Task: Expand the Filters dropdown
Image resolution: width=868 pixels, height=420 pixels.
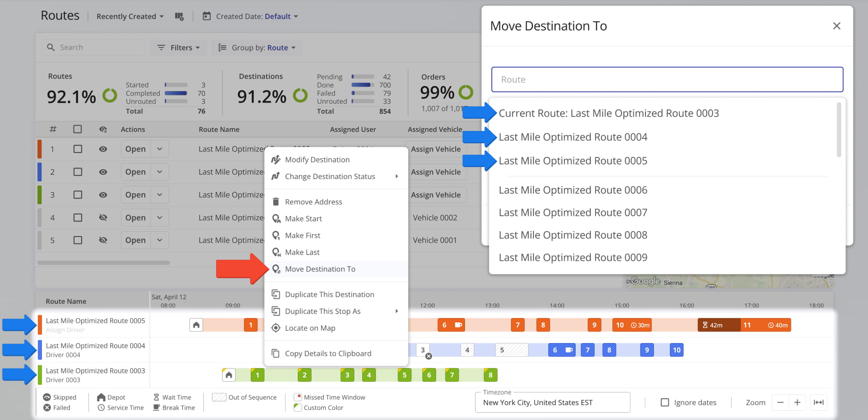Action: click(x=178, y=48)
